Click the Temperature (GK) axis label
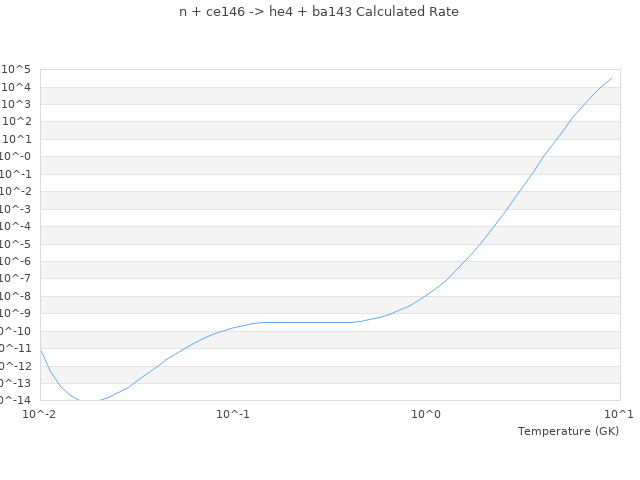The image size is (640, 480). pyautogui.click(x=568, y=431)
